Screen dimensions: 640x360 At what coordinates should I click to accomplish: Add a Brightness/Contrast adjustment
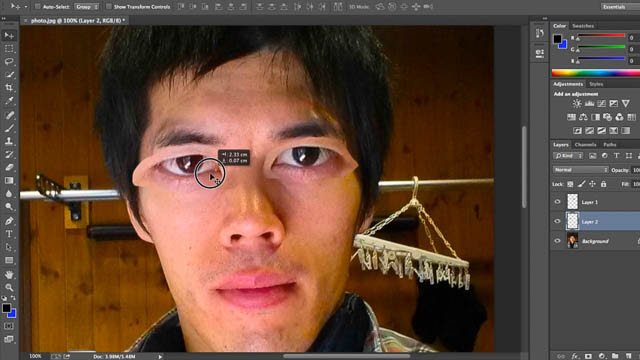(577, 104)
